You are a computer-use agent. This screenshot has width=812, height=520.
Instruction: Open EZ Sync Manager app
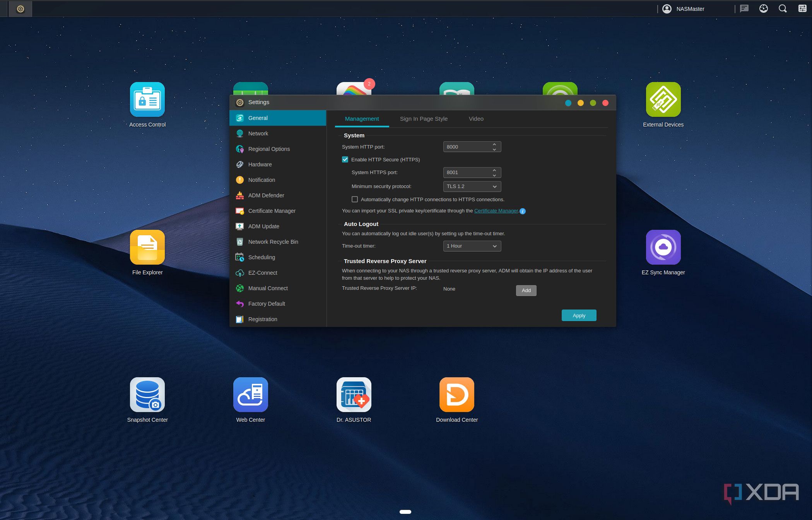coord(663,247)
